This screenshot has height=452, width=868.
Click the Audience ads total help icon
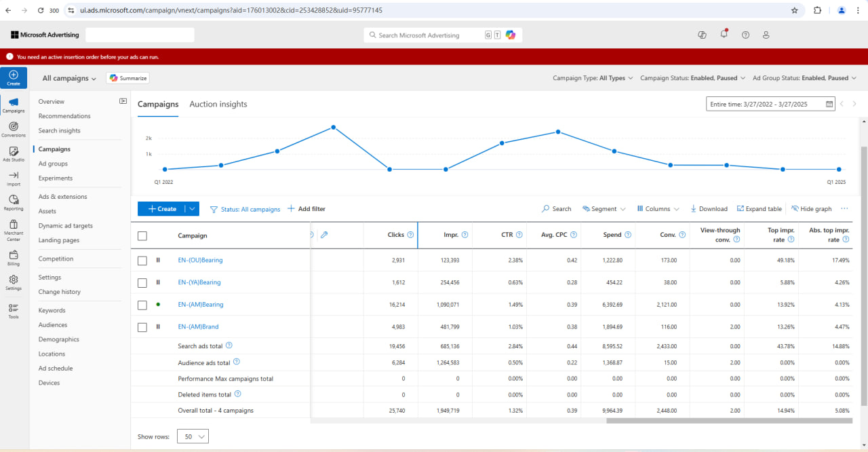(x=237, y=362)
